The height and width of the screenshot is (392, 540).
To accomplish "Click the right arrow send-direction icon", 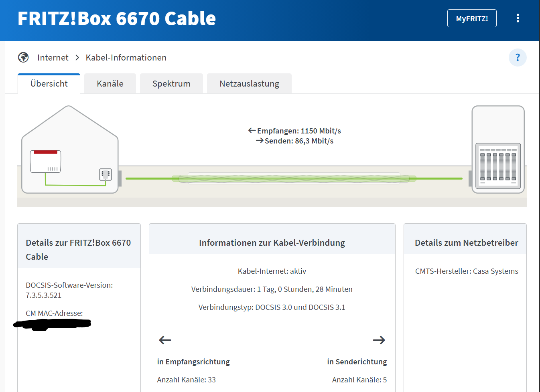I will (379, 340).
